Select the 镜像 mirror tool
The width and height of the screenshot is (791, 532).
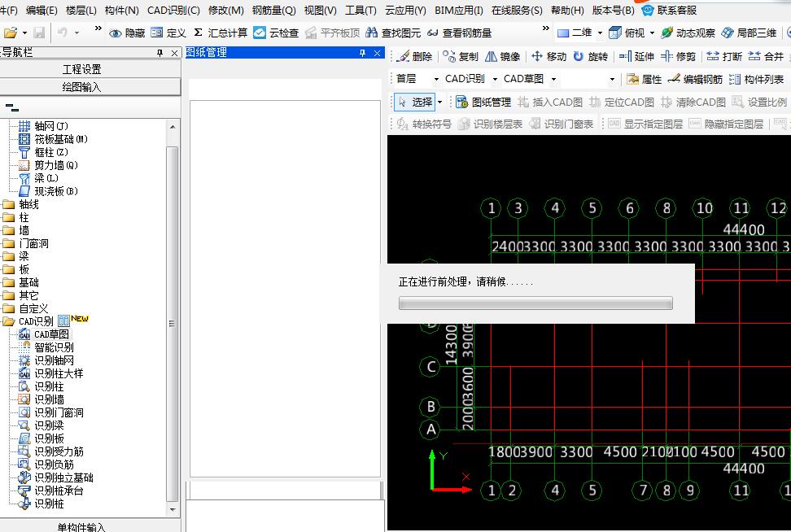(x=502, y=56)
